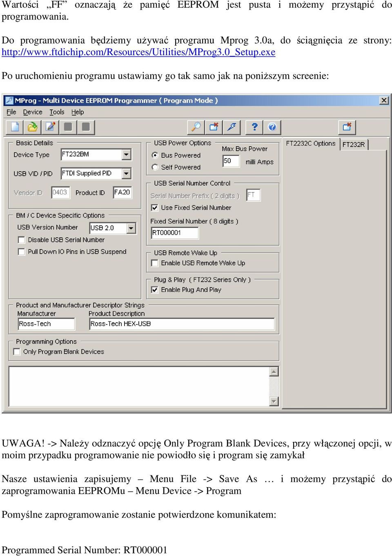Image resolution: width=392 pixels, height=557 pixels.
Task: Open the USB VID / PID dropdown
Action: (126, 174)
